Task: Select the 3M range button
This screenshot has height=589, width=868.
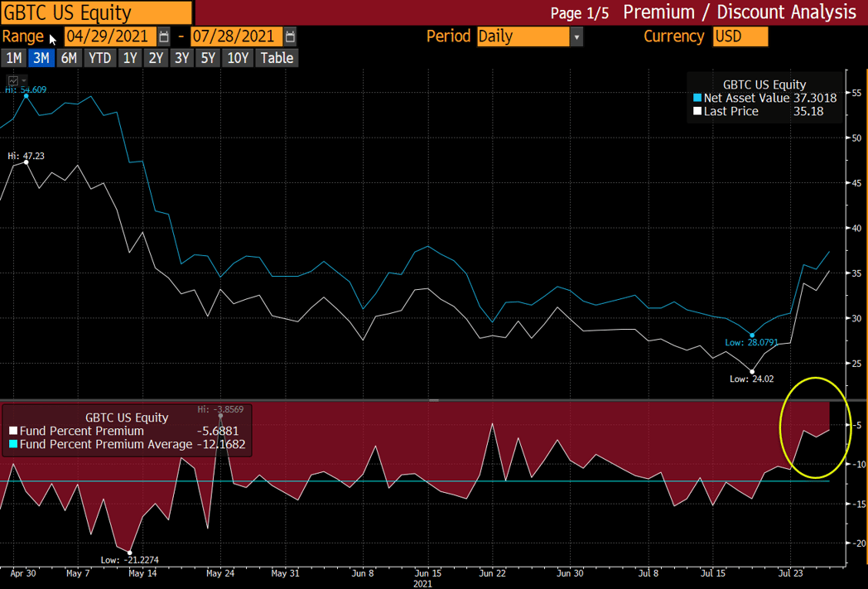Action: coord(41,58)
